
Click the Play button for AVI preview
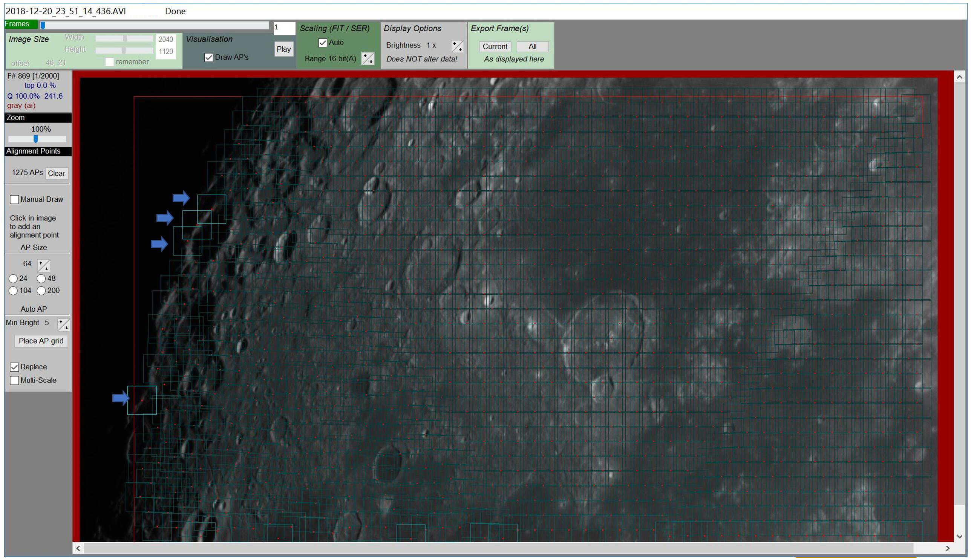click(x=283, y=48)
